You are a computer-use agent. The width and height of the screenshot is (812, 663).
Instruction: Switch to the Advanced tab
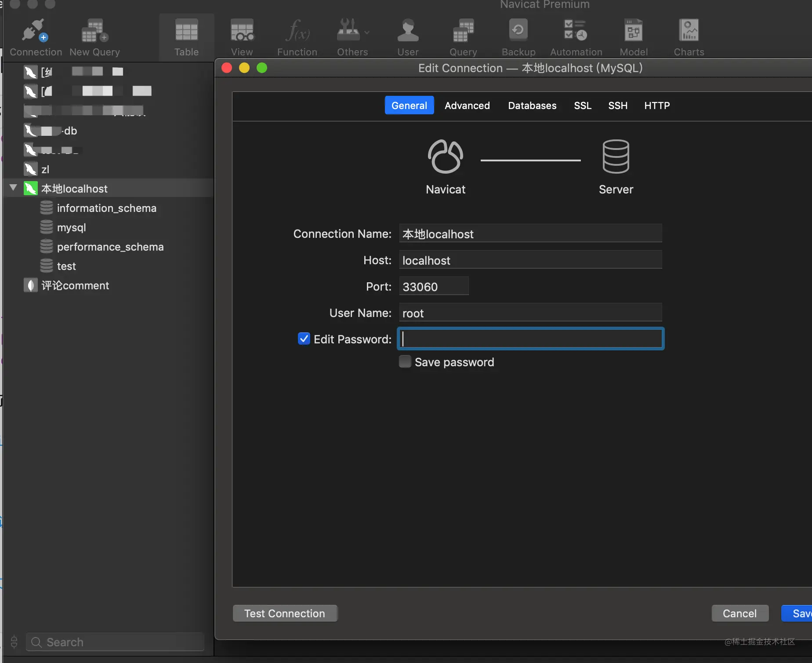click(467, 106)
